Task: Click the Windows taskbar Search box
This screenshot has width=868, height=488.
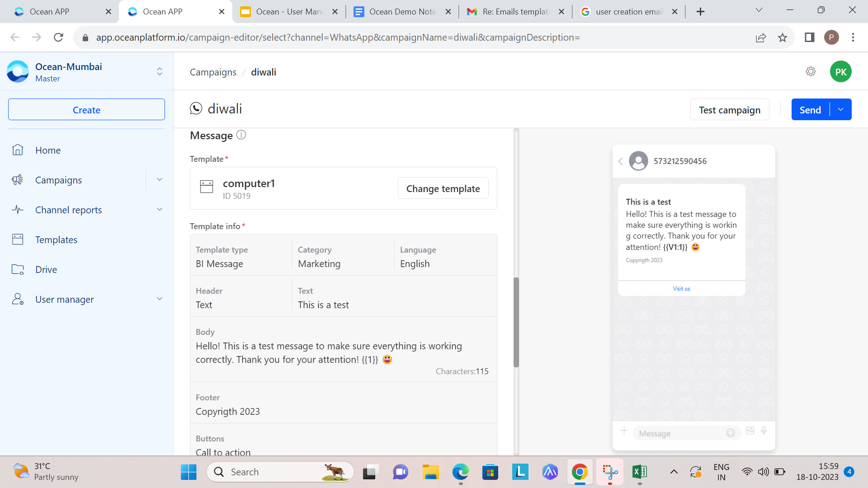Action: pyautogui.click(x=280, y=472)
